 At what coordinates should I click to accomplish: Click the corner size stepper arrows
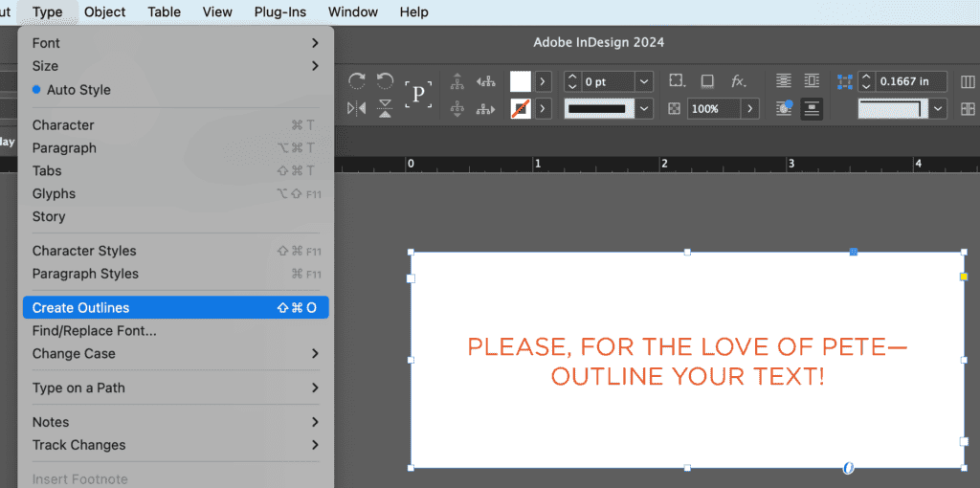click(866, 81)
